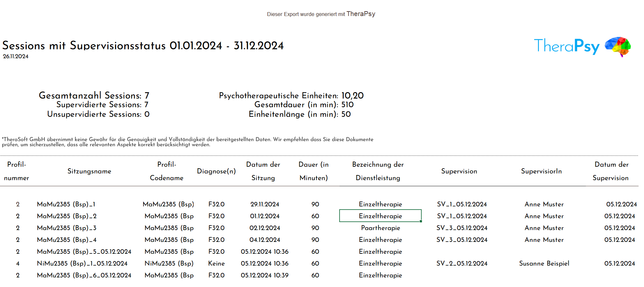The height and width of the screenshot is (287, 644).
Task: Click the 'Supervision' column header
Action: (459, 171)
